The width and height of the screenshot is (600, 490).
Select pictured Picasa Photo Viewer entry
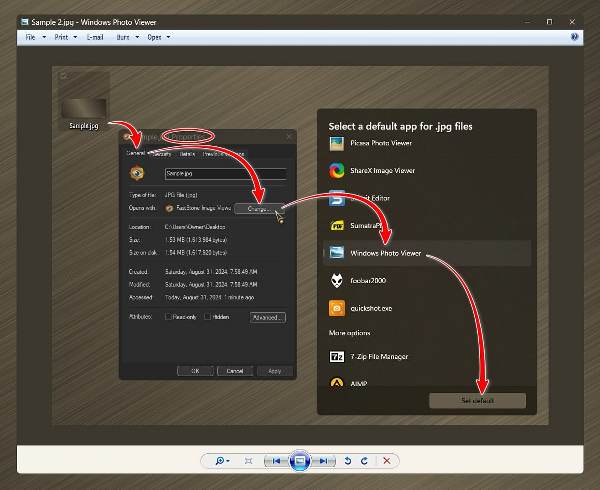(370, 143)
